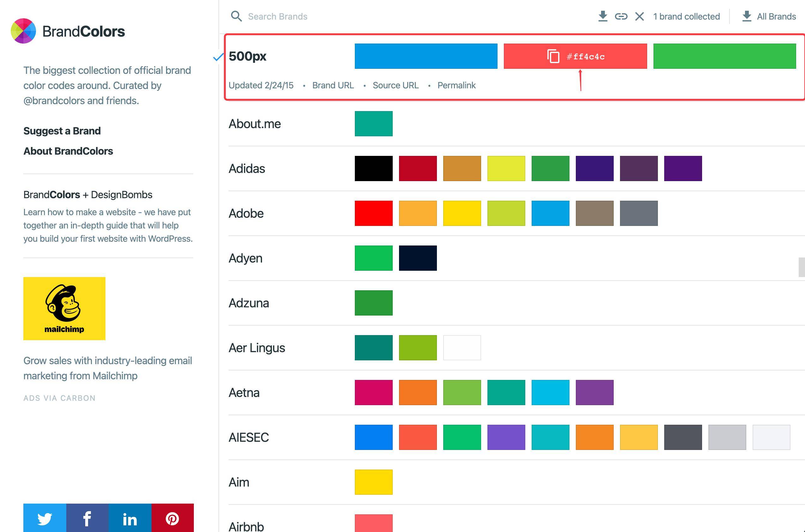The width and height of the screenshot is (805, 532).
Task: Open the Mailchimp ad thumbnail
Action: [x=64, y=308]
